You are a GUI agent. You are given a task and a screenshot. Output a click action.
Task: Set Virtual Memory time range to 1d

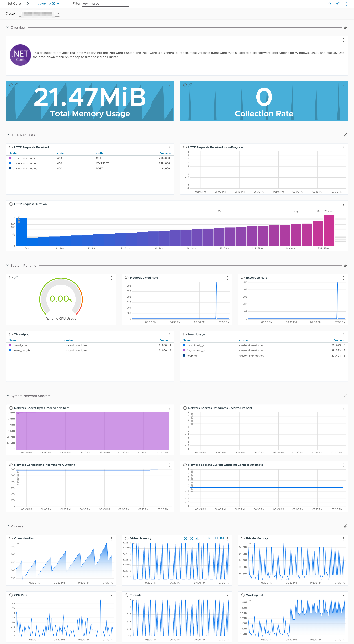216,538
